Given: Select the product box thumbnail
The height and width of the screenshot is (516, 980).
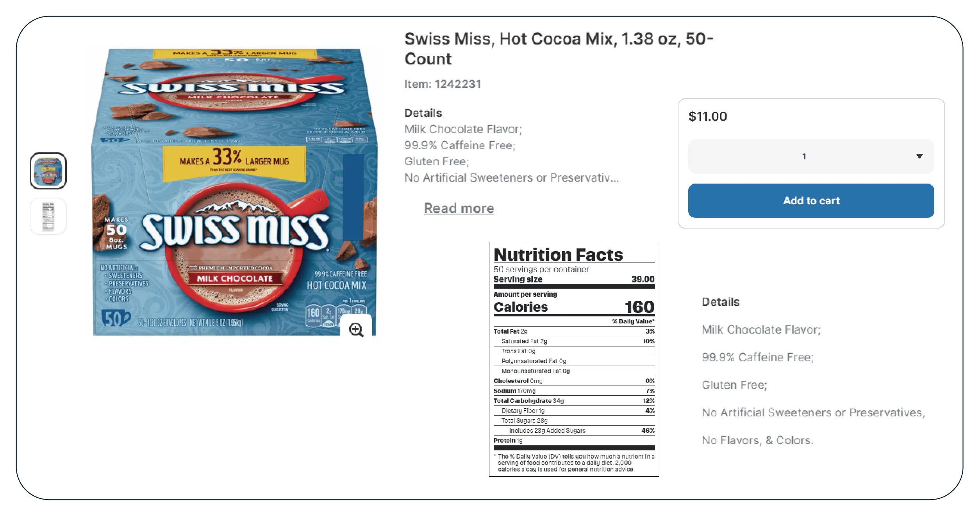Looking at the screenshot, I should click(x=48, y=171).
